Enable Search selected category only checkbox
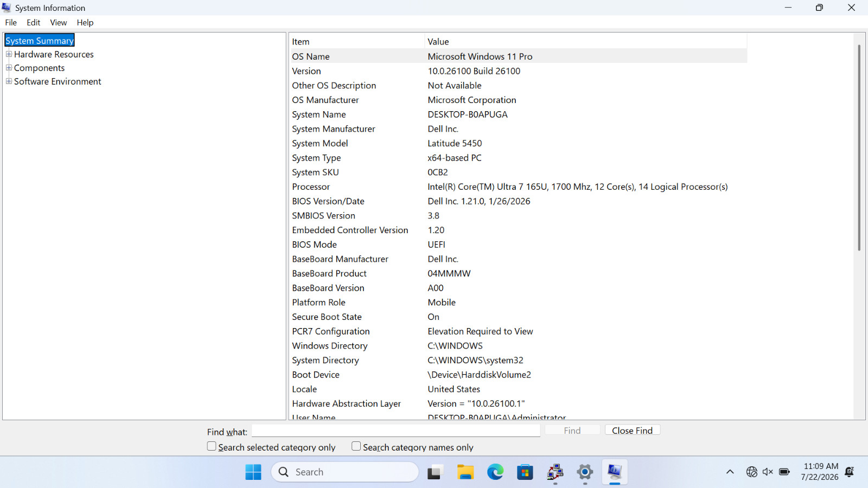The image size is (868, 488). coord(212,446)
